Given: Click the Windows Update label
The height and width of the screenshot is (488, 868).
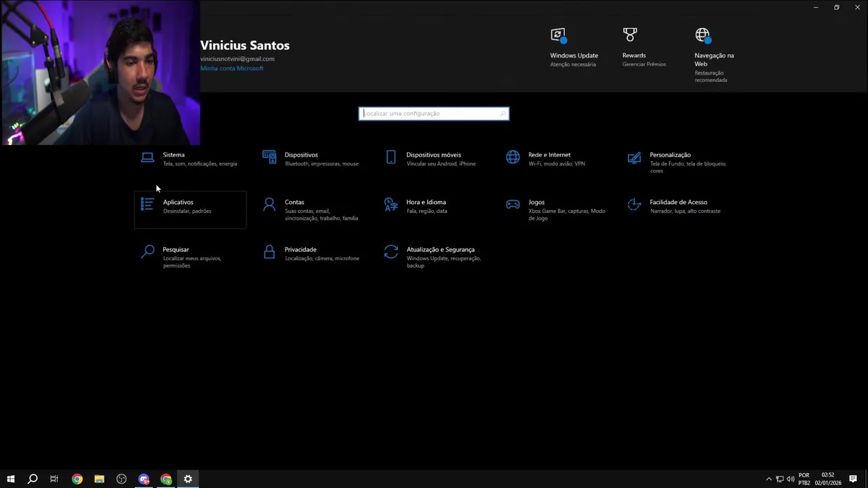Looking at the screenshot, I should 574,56.
